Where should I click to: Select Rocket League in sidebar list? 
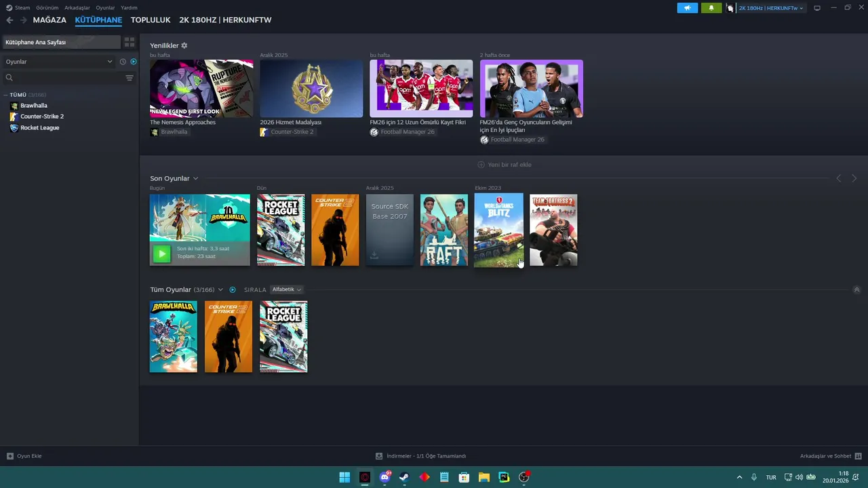point(39,127)
